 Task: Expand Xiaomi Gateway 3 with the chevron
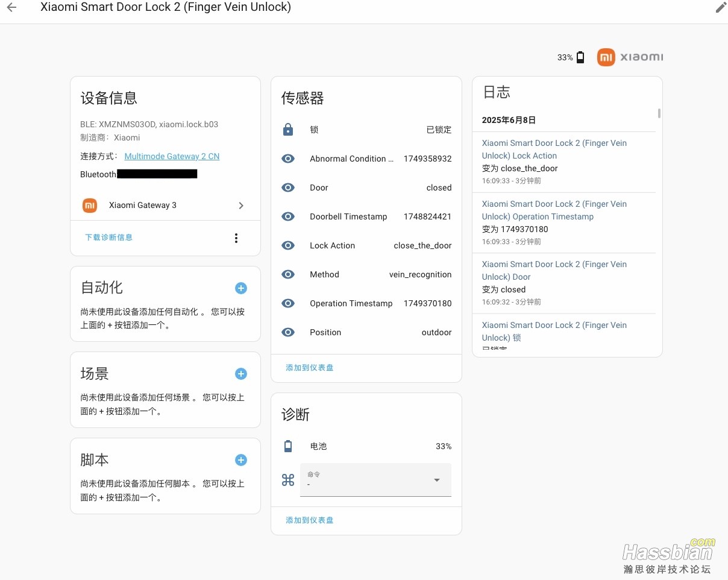coord(241,206)
